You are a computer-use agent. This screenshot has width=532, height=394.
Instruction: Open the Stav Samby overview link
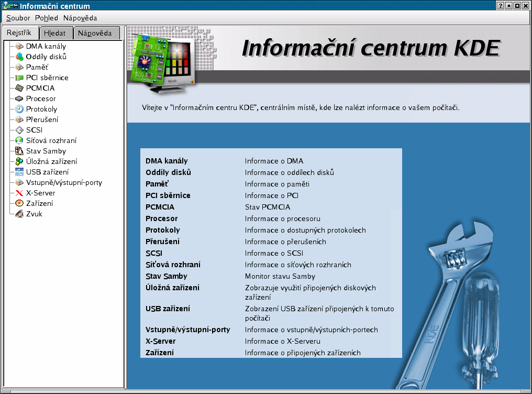(x=167, y=276)
